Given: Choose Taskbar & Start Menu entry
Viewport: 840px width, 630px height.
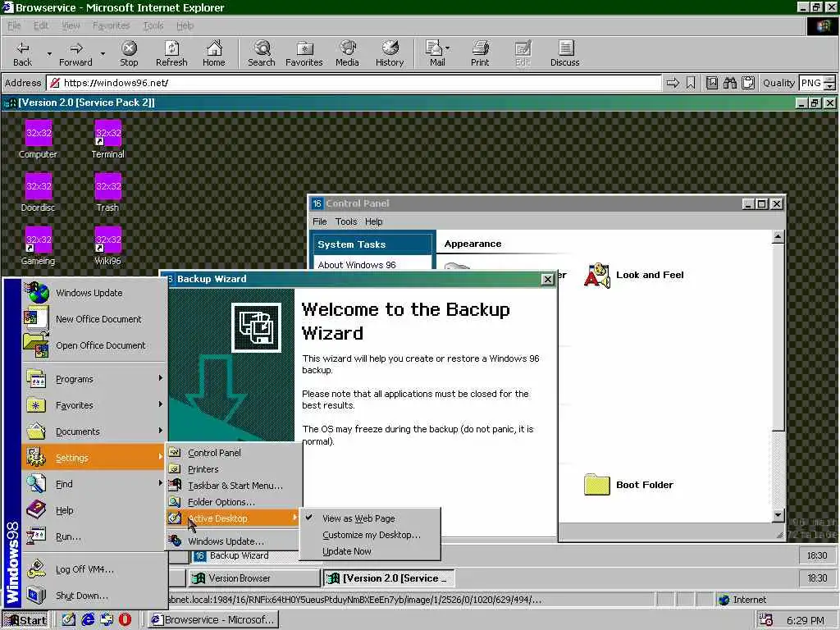Looking at the screenshot, I should [232, 486].
